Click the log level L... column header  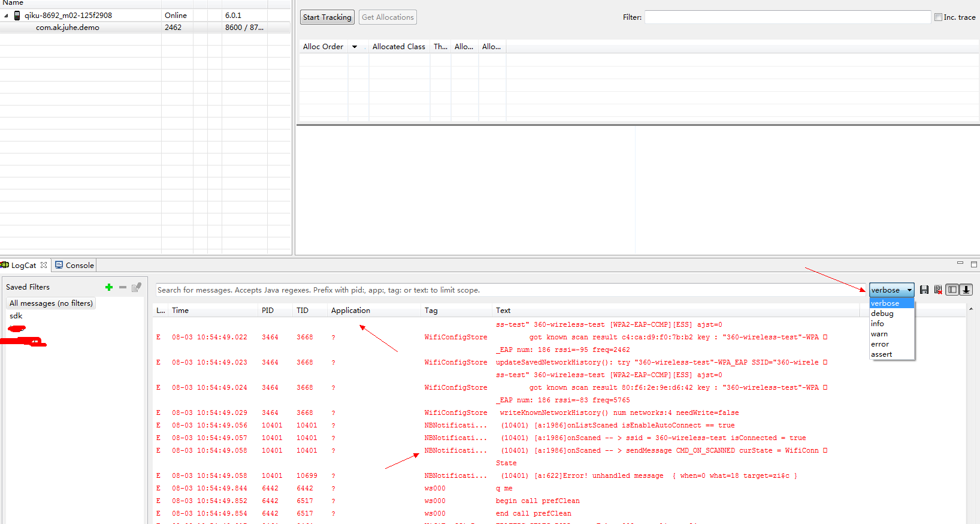(x=161, y=311)
